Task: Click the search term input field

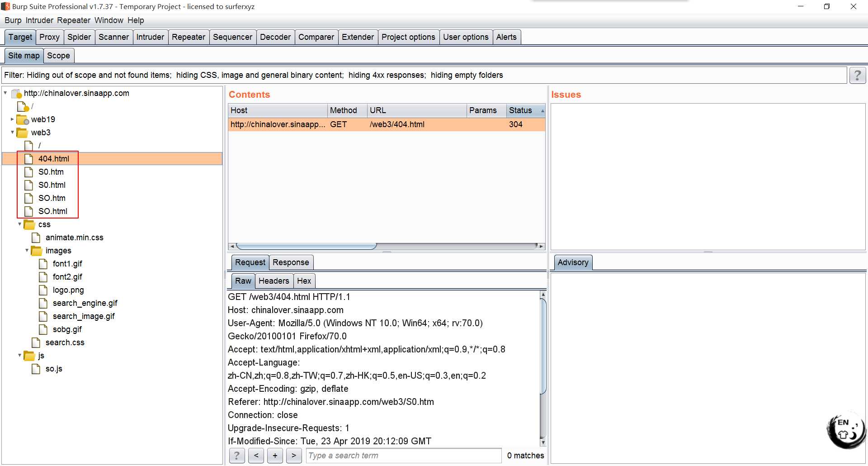Action: tap(404, 456)
